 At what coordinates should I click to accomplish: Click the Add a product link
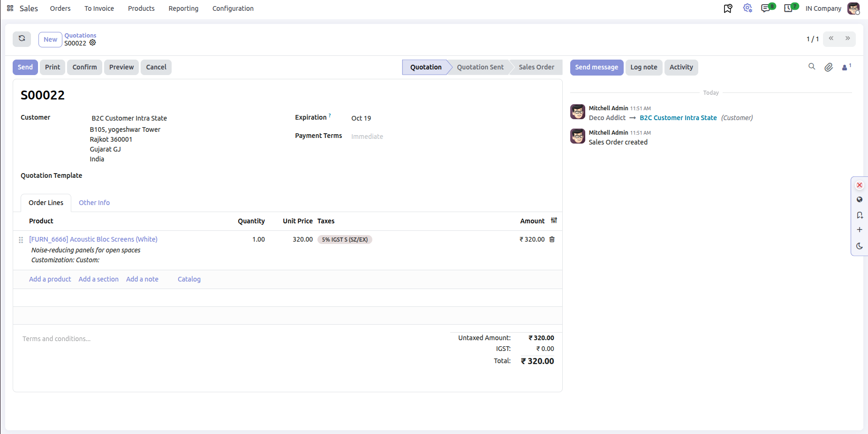click(50, 279)
